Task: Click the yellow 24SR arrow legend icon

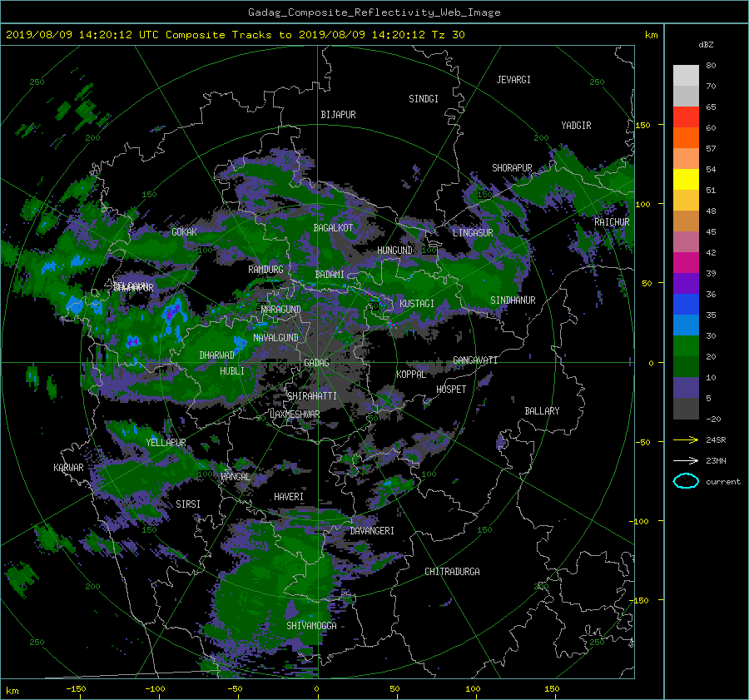Action: point(686,439)
